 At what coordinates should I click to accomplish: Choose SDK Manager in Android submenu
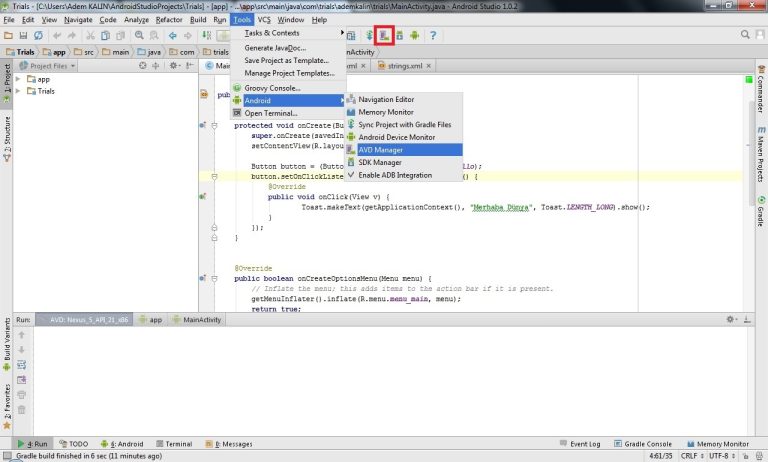click(380, 162)
